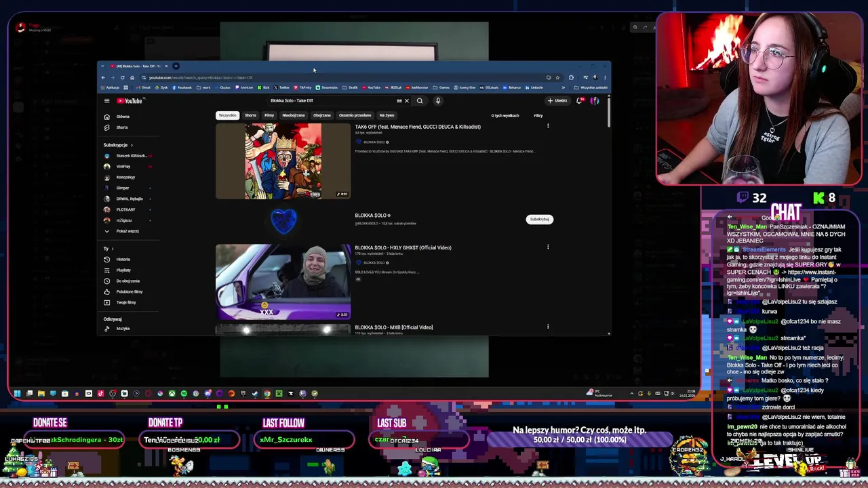Expand Pokaż więcej subscriptions

pyautogui.click(x=127, y=231)
